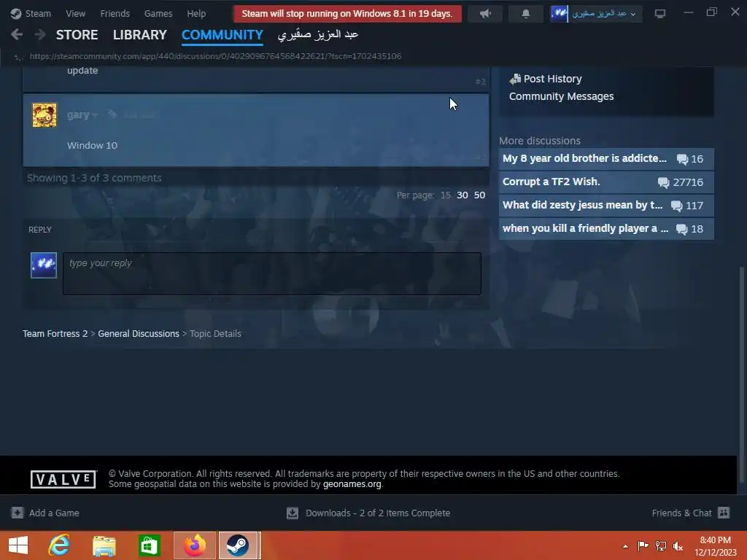Click the page URL address text
747x560 pixels.
(x=215, y=56)
